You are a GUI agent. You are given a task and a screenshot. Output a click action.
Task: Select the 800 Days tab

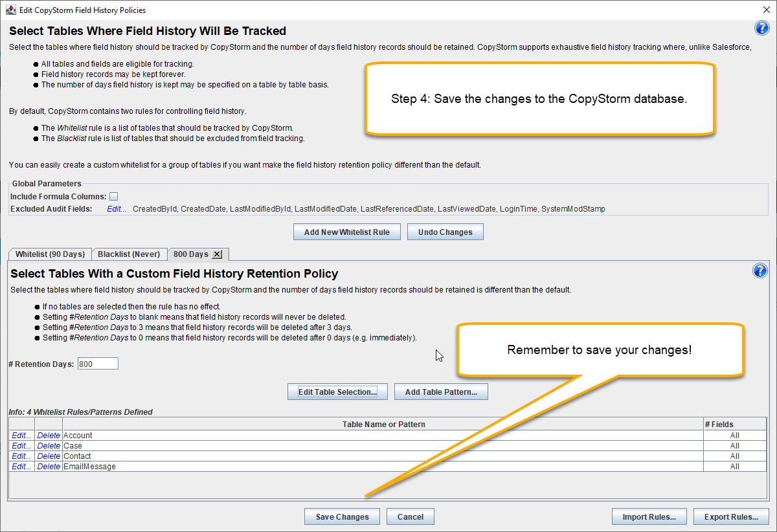pyautogui.click(x=191, y=254)
